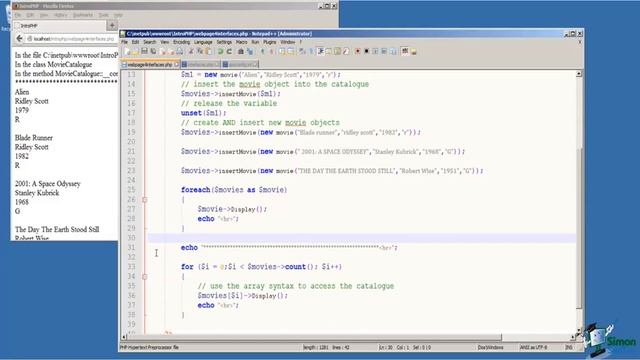Switch to the second Notepad++ document tab
The image size is (640, 360).
(200, 64)
